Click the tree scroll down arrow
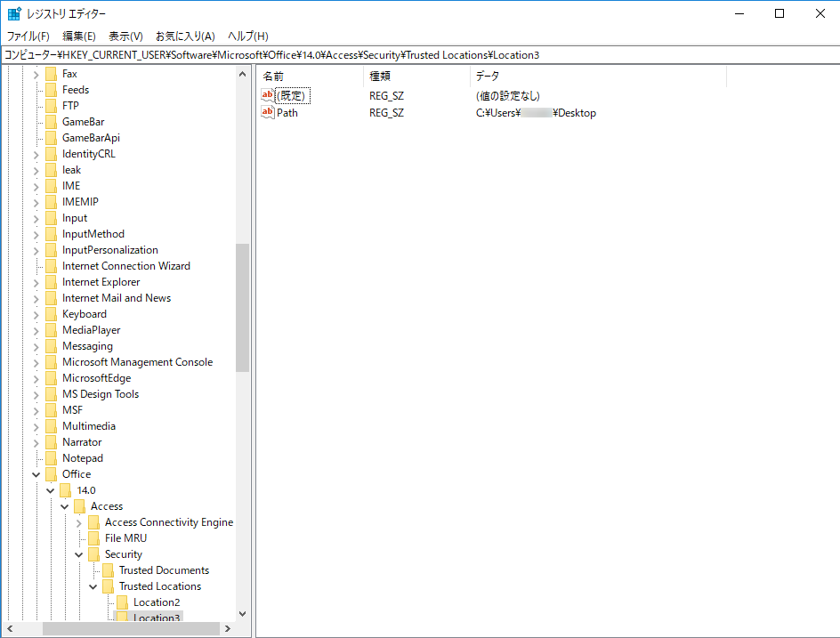Screen dimensions: 840x638 tap(242, 614)
